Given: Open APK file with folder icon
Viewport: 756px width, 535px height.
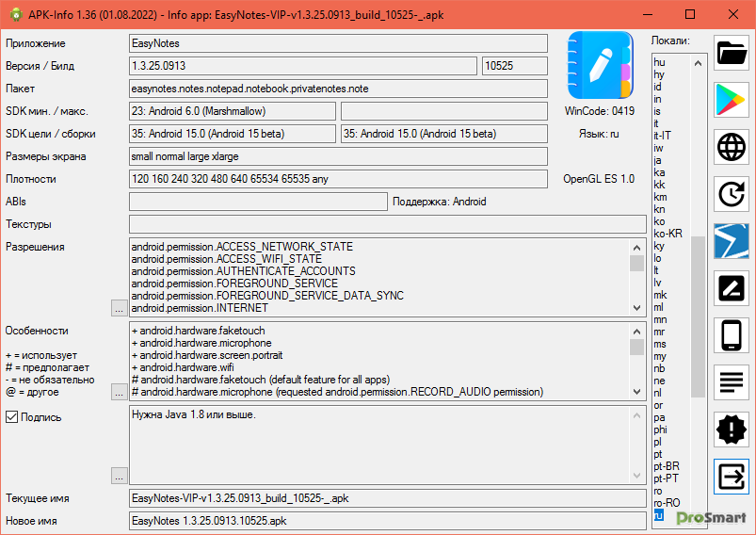Looking at the screenshot, I should (x=732, y=54).
